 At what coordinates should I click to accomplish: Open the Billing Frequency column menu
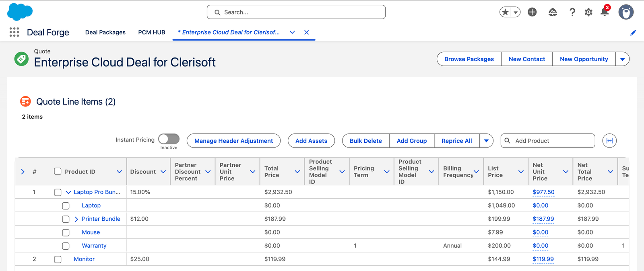tap(476, 172)
